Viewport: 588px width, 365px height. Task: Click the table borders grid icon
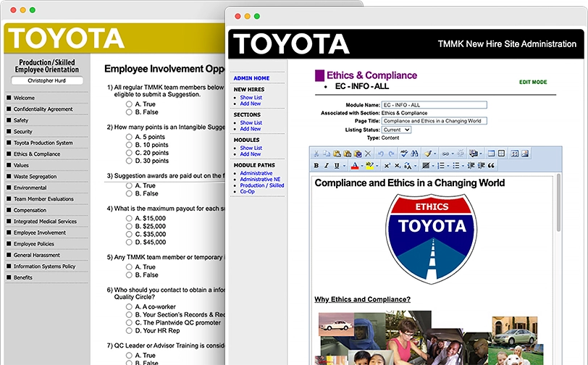click(x=501, y=154)
